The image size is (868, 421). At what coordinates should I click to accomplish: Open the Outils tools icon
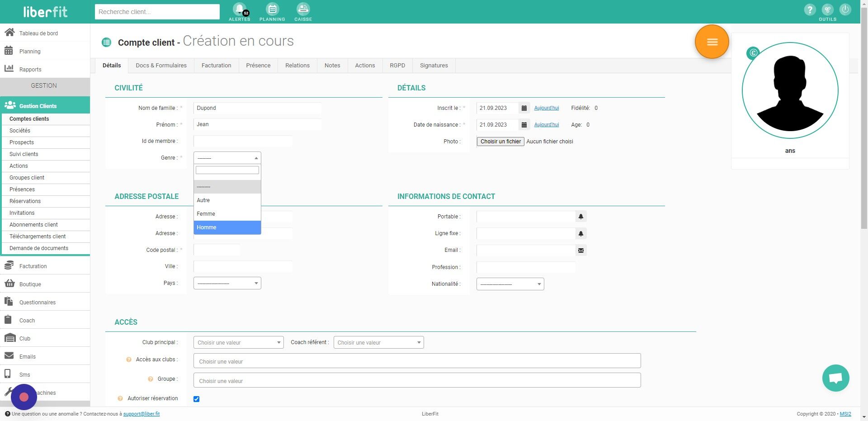point(827,9)
